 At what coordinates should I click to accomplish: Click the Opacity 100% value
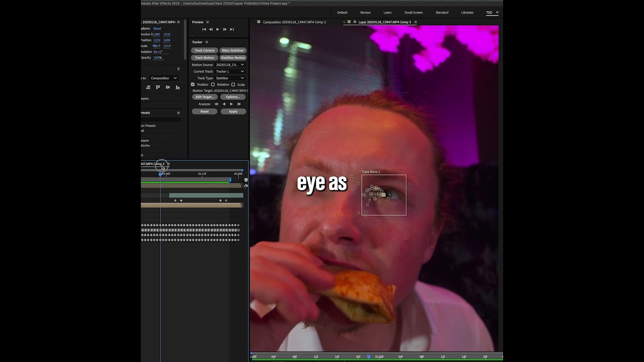pyautogui.click(x=157, y=58)
